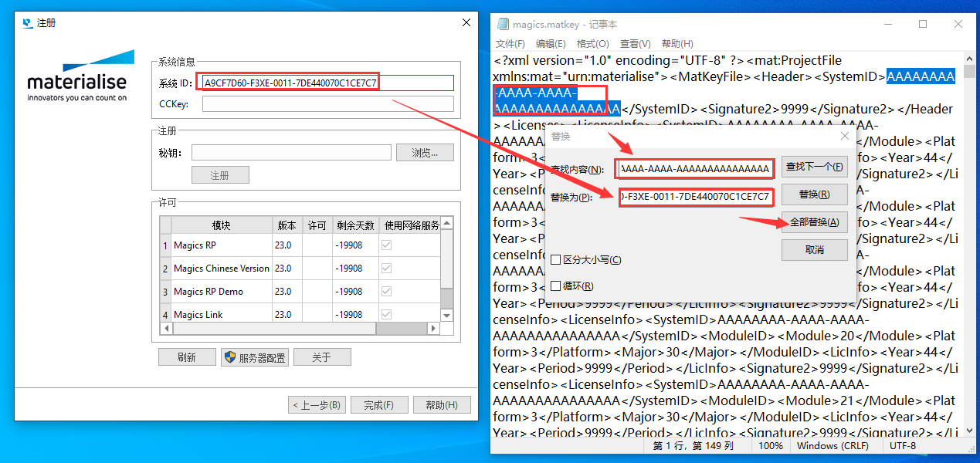Image resolution: width=980 pixels, height=463 pixels.
Task: Go back with 上一步(B) button
Action: pos(317,405)
